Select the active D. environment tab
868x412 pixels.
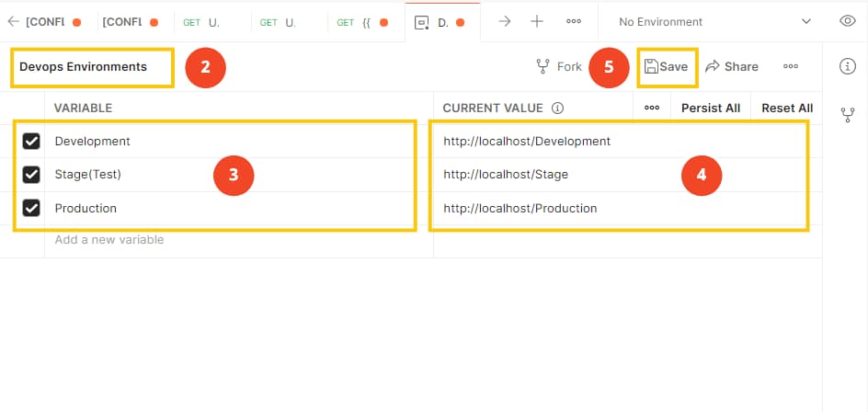[443, 22]
